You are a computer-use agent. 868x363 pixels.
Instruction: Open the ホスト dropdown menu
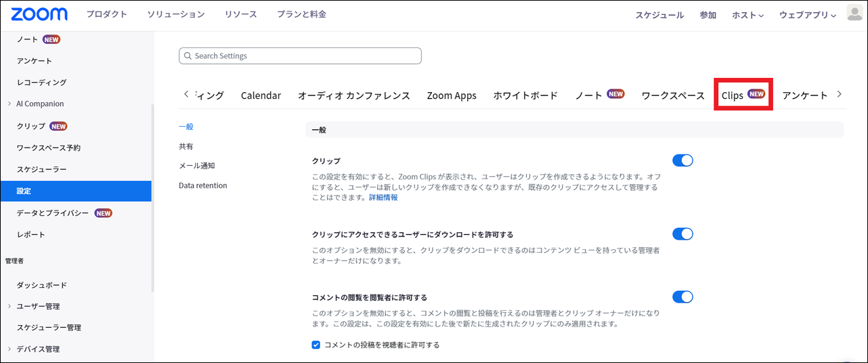(747, 15)
